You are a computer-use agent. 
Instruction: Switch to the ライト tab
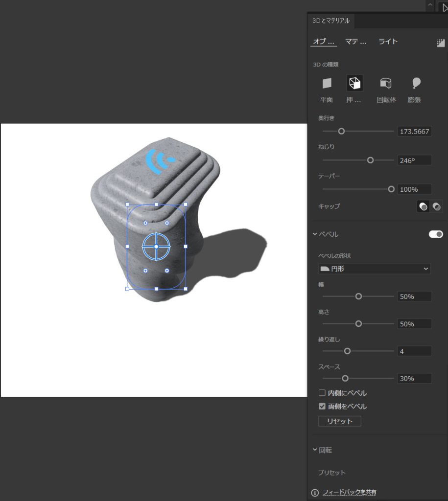(x=388, y=42)
